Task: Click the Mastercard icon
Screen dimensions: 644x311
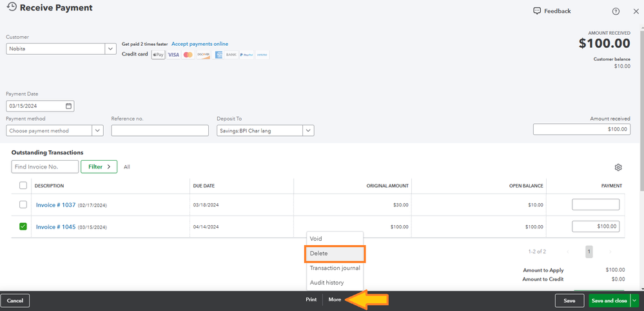Action: [x=188, y=55]
